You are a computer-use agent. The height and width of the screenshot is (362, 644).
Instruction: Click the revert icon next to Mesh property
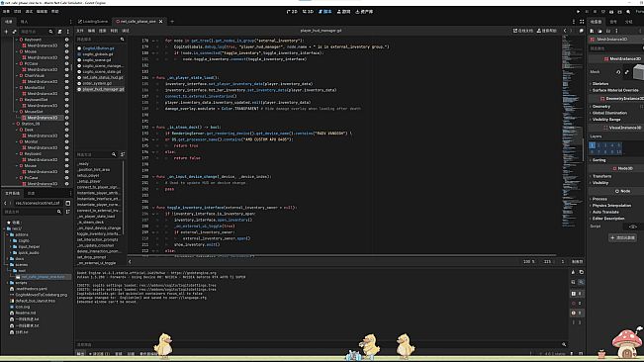(x=618, y=72)
